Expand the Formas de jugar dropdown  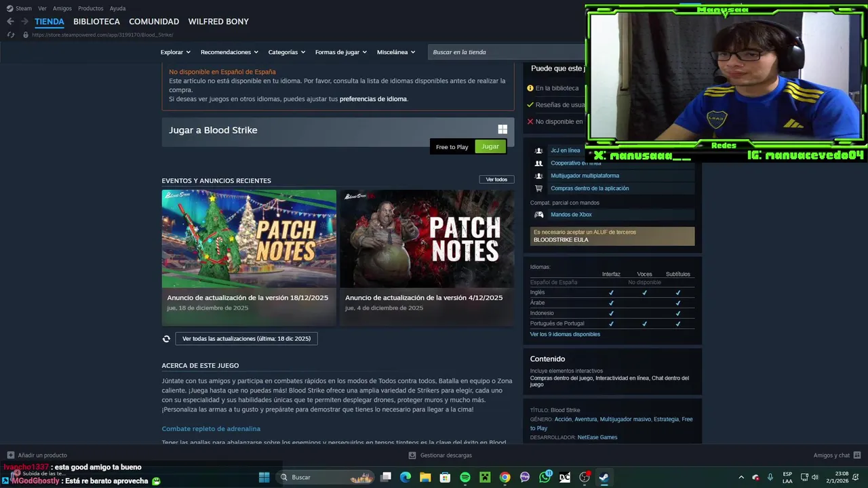tap(340, 52)
